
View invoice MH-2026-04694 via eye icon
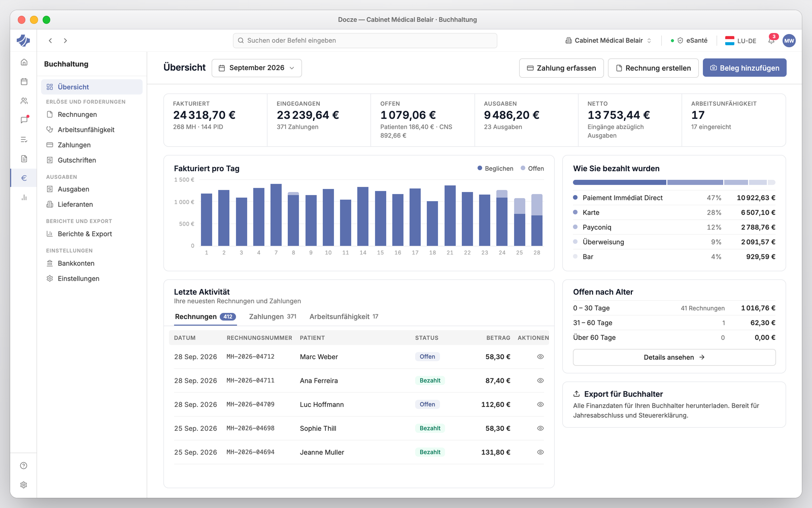click(540, 453)
